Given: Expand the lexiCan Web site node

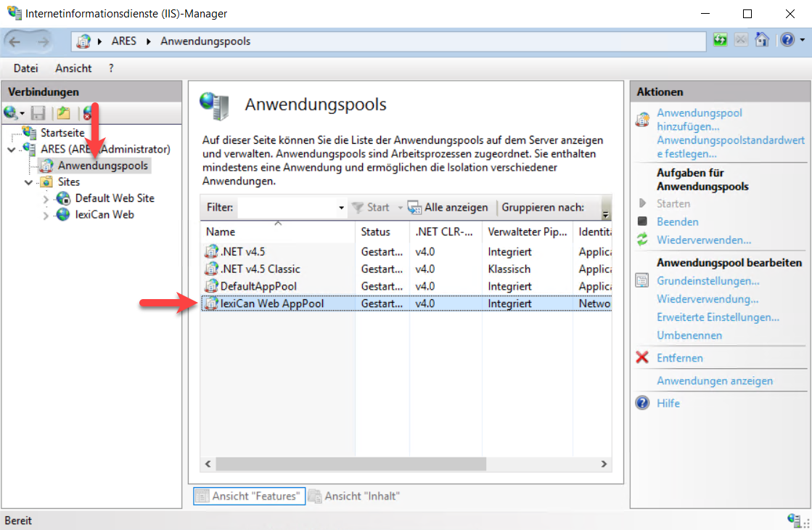Looking at the screenshot, I should (46, 215).
